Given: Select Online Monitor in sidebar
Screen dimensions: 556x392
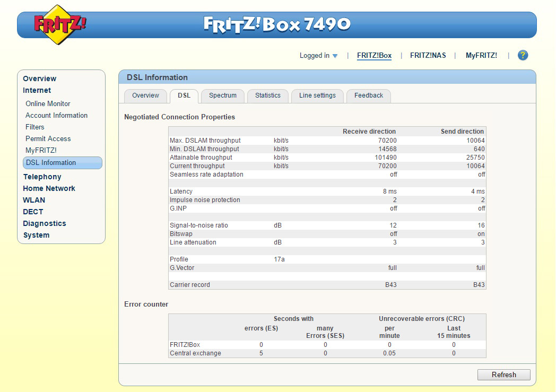Looking at the screenshot, I should tap(48, 103).
